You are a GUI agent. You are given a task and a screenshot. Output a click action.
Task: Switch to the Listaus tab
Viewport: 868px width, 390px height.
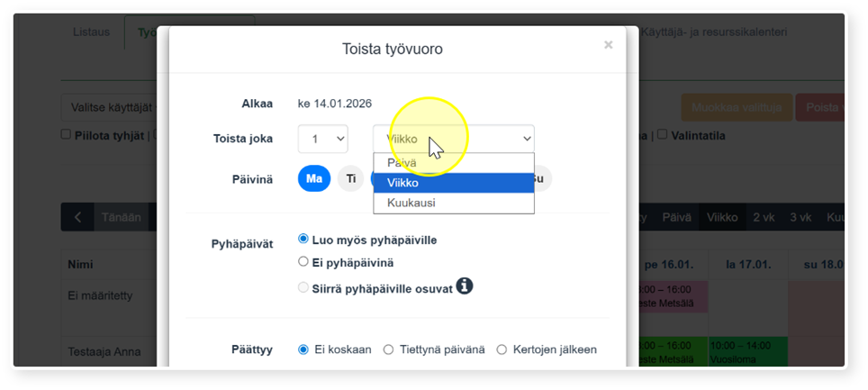tap(91, 32)
